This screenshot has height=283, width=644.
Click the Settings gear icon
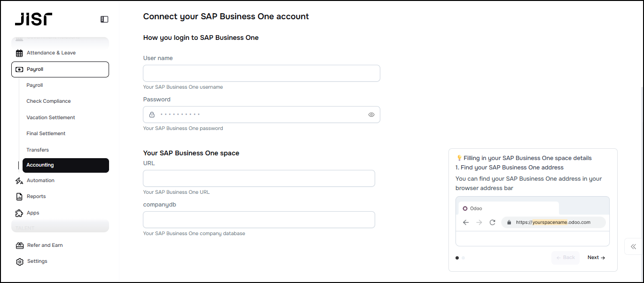19,261
